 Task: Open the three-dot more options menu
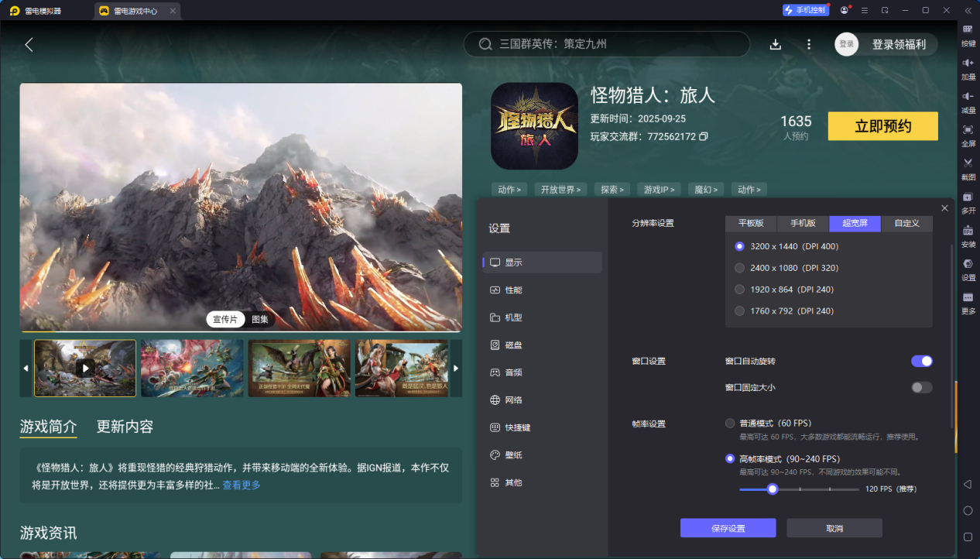(809, 45)
